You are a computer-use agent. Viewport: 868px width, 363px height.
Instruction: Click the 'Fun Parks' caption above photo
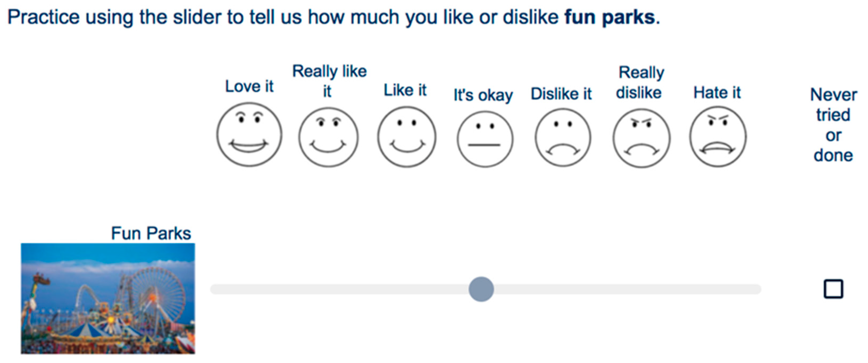(x=151, y=233)
